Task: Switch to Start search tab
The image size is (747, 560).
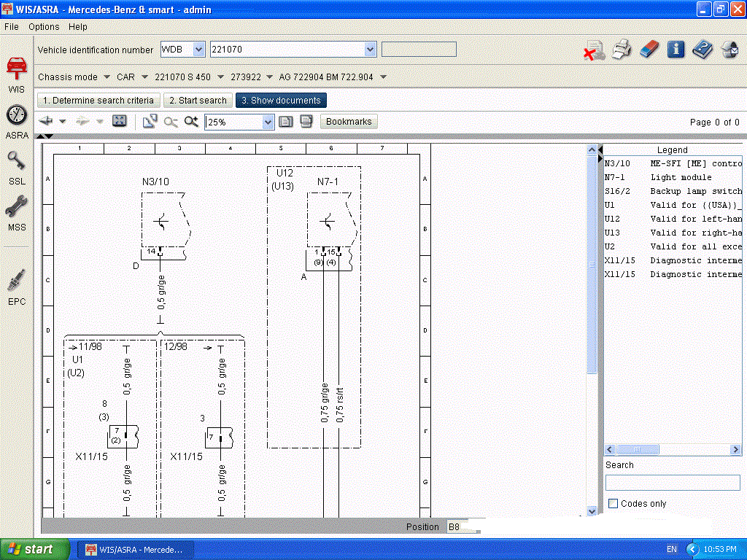Action: 198,101
